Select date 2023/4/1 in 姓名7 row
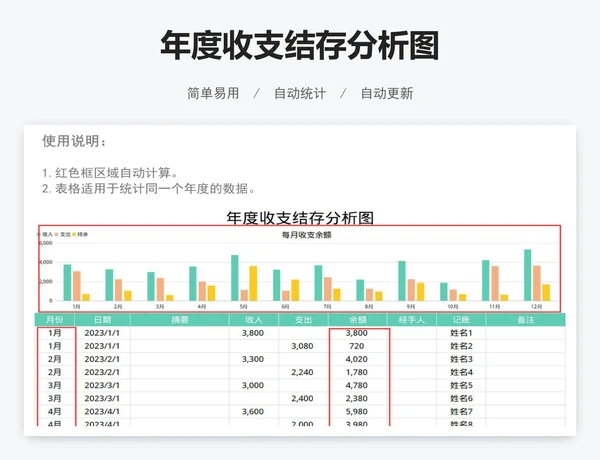 (x=102, y=411)
